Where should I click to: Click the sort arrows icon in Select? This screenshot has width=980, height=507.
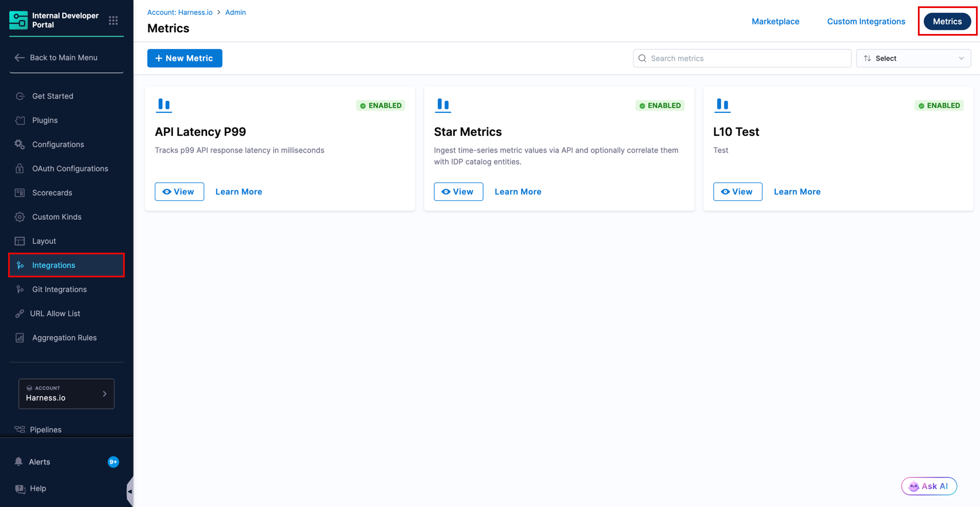click(867, 58)
